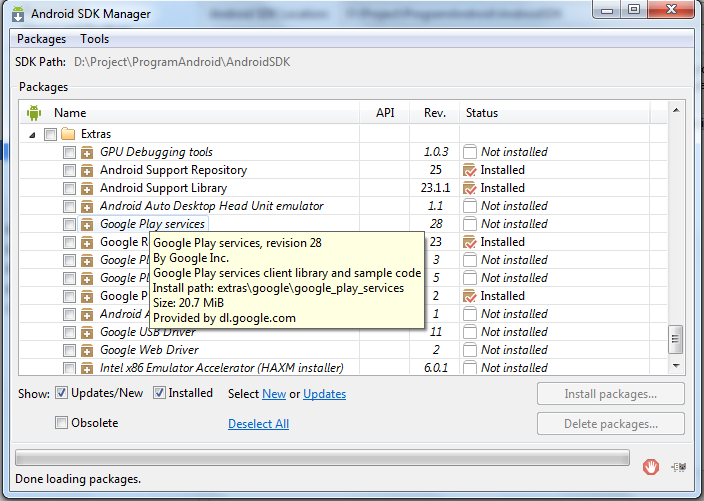Click not-installed status icon for GPU Debugging tools
Screen dimensions: 704x501
[x=470, y=152]
